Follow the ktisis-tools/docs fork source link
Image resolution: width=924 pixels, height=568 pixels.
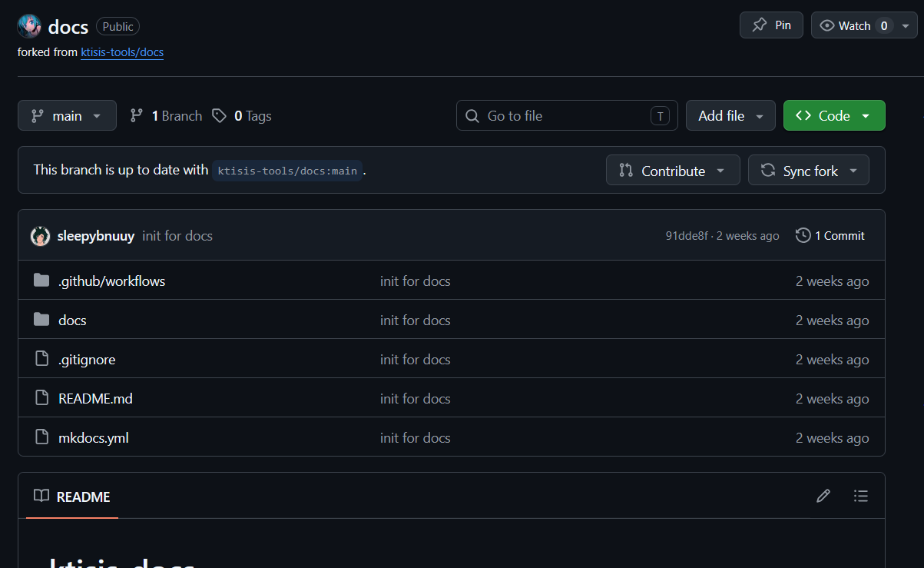[x=122, y=52]
